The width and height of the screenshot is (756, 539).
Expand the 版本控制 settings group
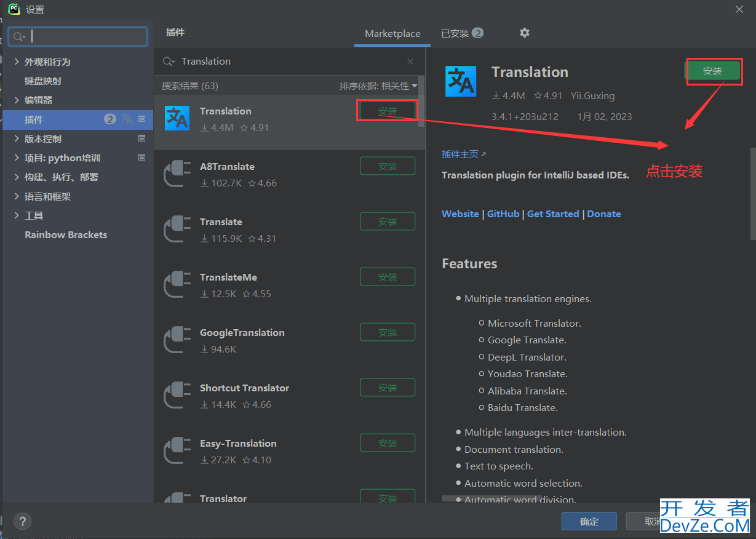click(x=17, y=138)
